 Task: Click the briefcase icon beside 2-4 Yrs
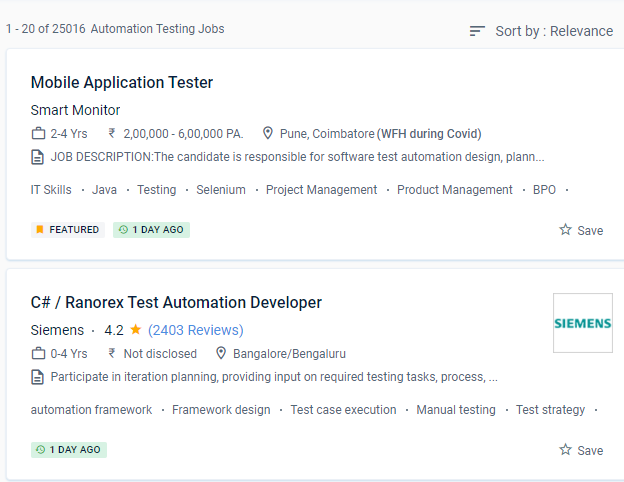tap(38, 134)
